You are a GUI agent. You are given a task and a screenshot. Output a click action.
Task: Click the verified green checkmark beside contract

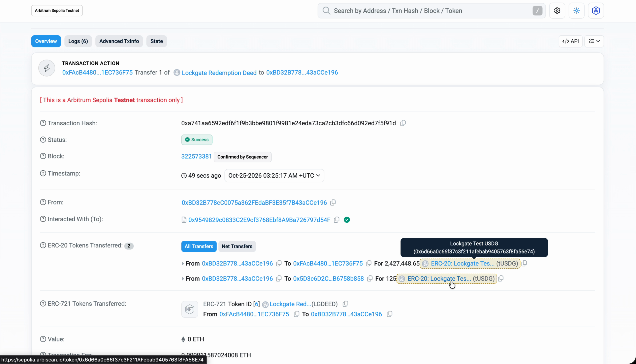tap(347, 220)
